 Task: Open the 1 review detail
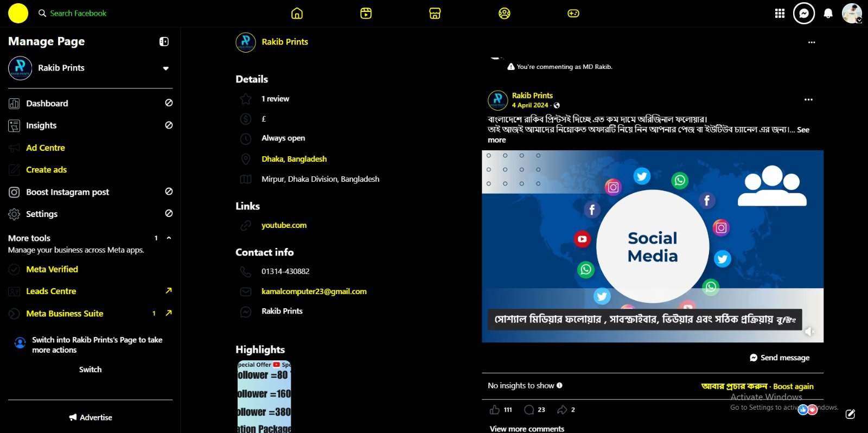275,99
